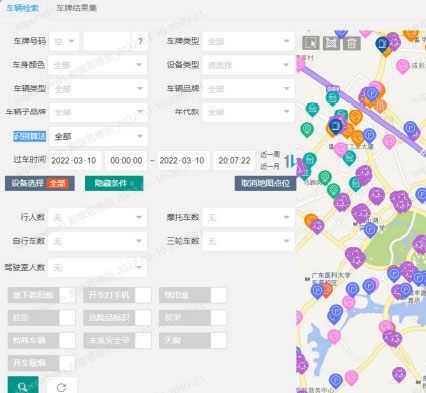
Task: Toggle the 未系安全带 switch
Action: (x=117, y=340)
